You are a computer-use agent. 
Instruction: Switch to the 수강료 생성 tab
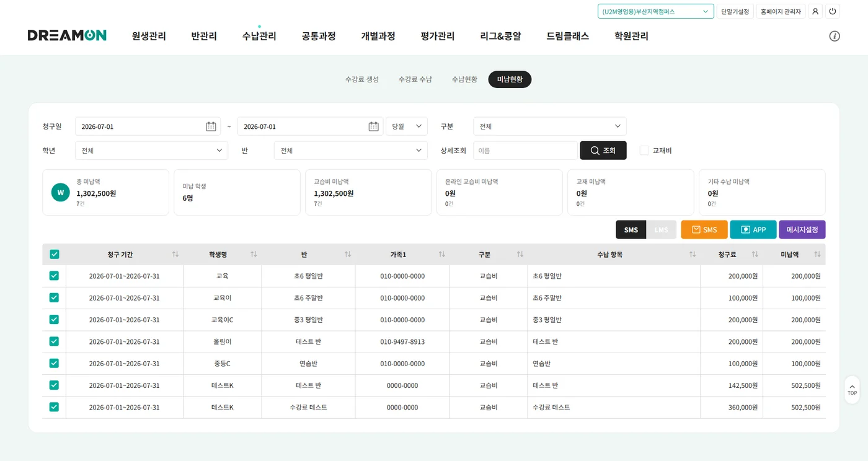pos(362,79)
